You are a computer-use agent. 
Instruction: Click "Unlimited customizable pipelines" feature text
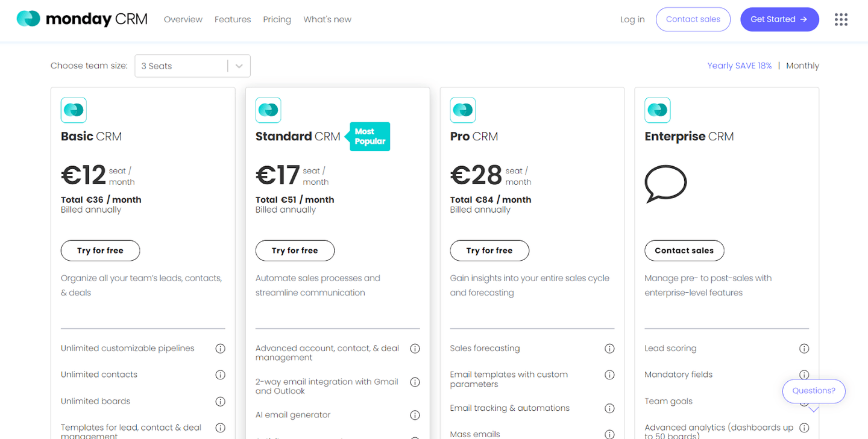point(128,349)
